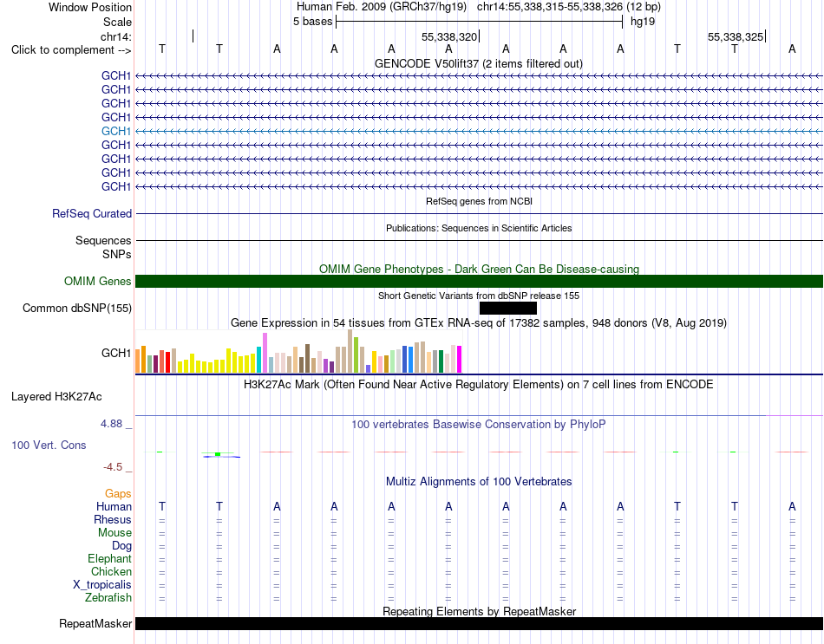
Task: Select the Rhesus species label
Action: point(113,520)
